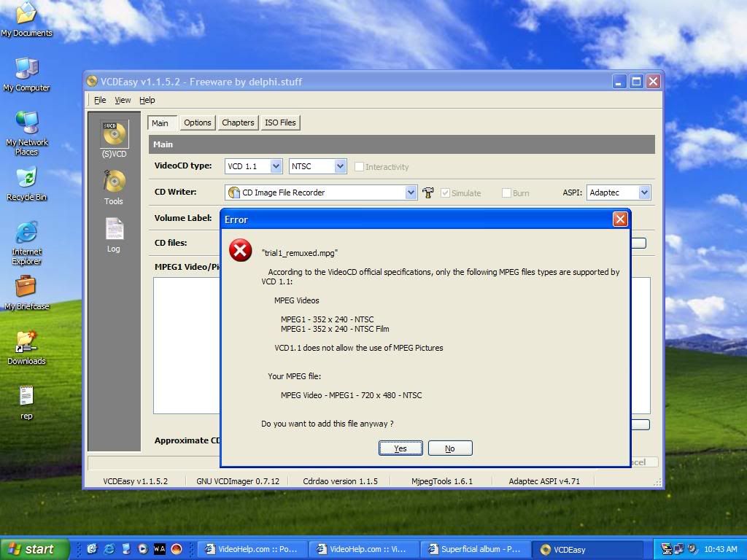Switch to the Chapters tab
Image resolution: width=747 pixels, height=560 pixels.
pos(238,122)
